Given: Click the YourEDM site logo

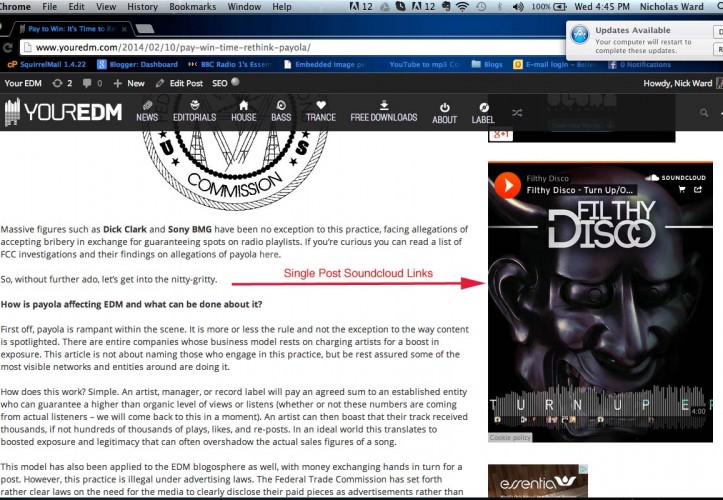Looking at the screenshot, I should (x=62, y=113).
